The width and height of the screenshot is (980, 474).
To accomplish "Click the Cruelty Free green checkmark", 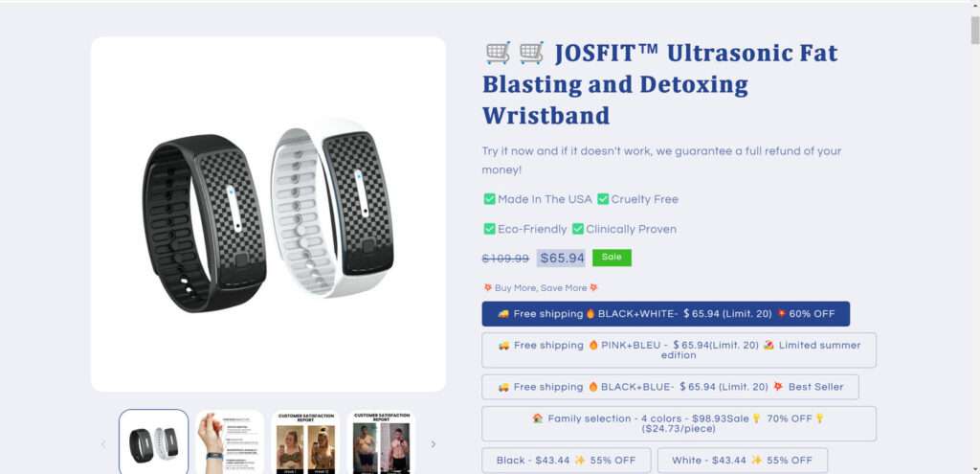I will coord(603,199).
